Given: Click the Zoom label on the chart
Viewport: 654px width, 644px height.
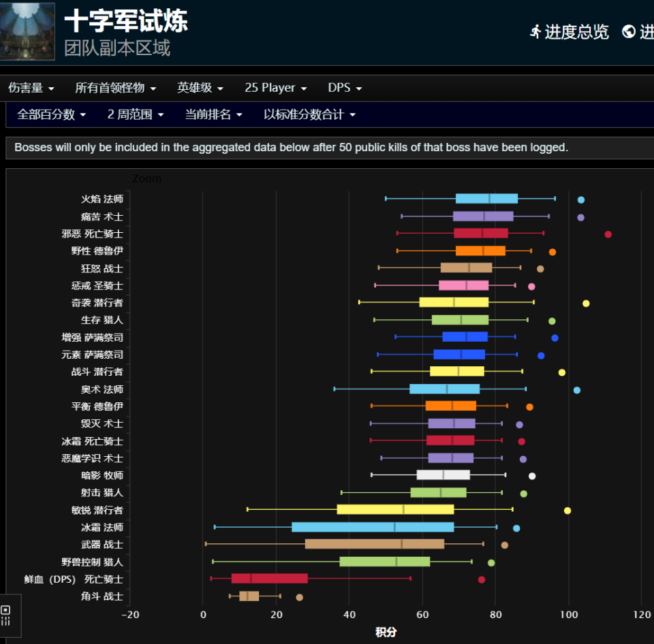Looking at the screenshot, I should (147, 178).
